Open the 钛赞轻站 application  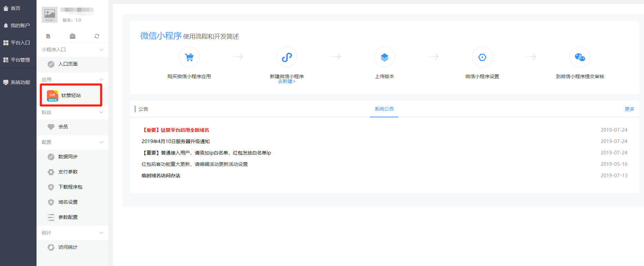pos(71,95)
